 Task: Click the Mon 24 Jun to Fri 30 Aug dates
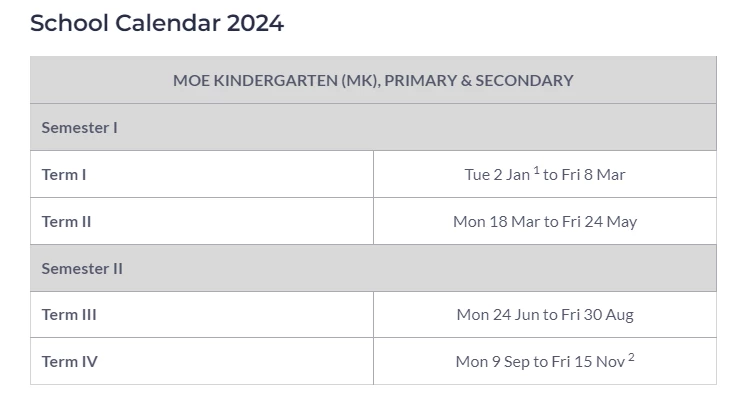tap(545, 315)
